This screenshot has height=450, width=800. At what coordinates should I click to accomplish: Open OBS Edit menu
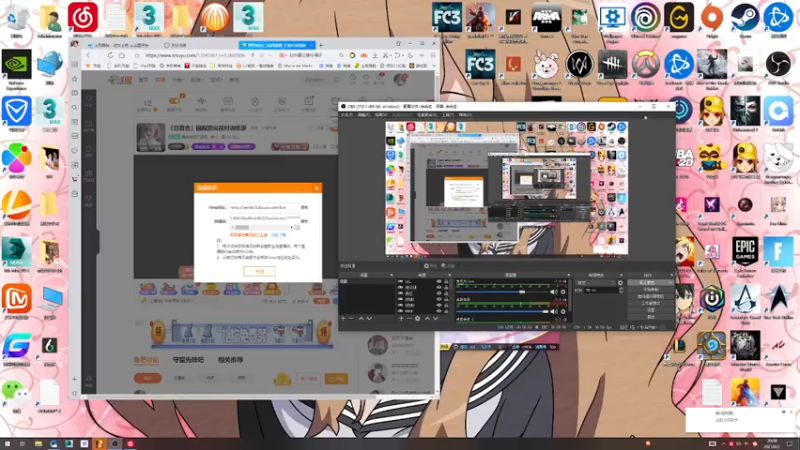pyautogui.click(x=363, y=115)
